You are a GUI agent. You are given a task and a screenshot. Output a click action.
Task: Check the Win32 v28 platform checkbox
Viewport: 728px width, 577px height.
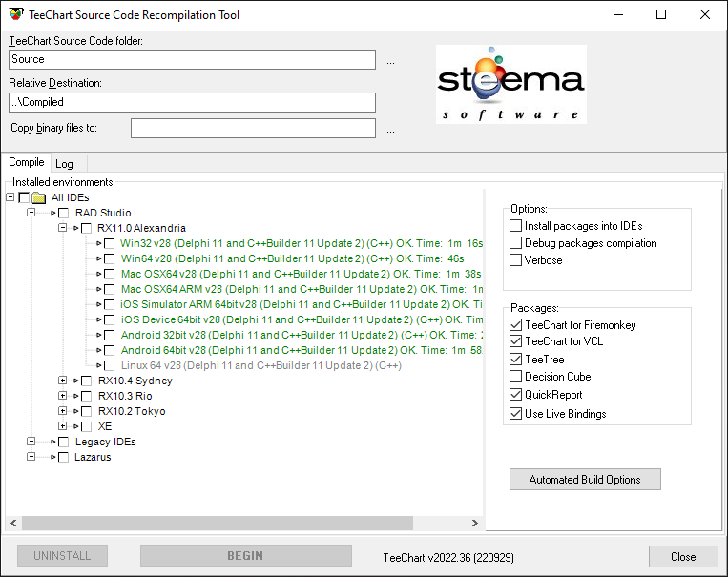click(109, 244)
